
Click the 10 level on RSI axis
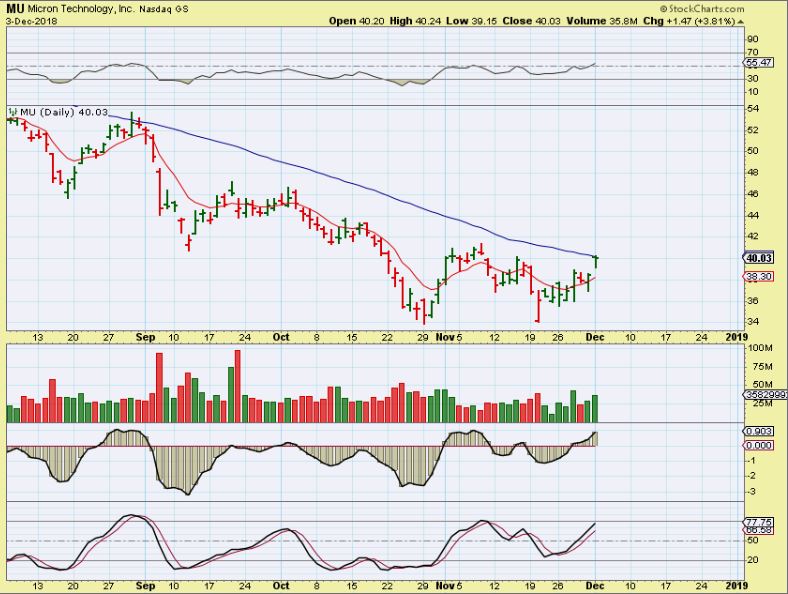point(753,92)
